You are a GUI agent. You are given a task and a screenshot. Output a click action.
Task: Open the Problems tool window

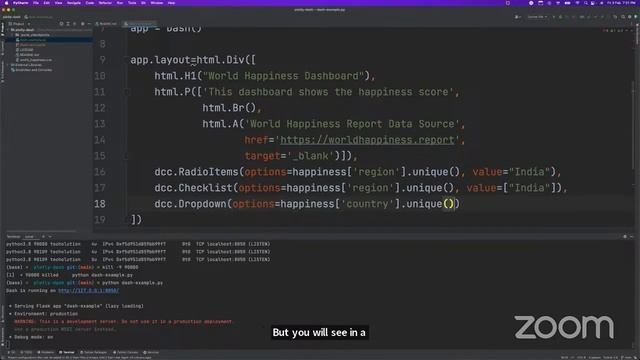[46, 352]
